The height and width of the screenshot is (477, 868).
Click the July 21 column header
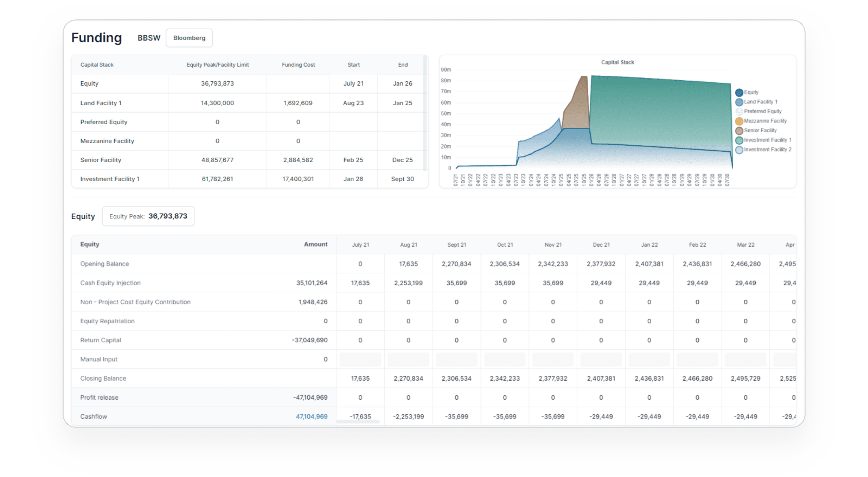pyautogui.click(x=361, y=245)
